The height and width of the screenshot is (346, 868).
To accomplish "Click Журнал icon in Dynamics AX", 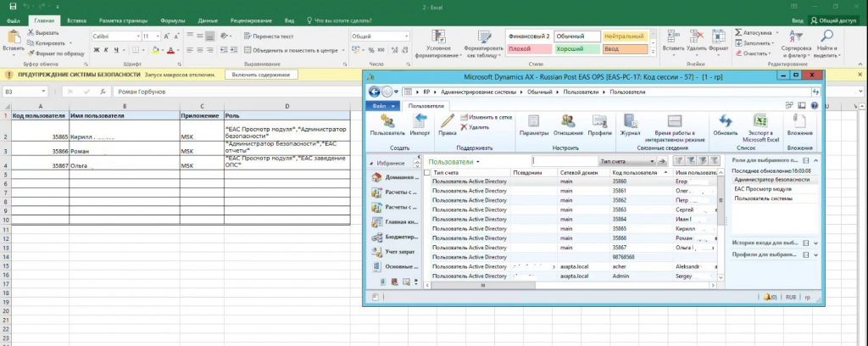I will [630, 122].
